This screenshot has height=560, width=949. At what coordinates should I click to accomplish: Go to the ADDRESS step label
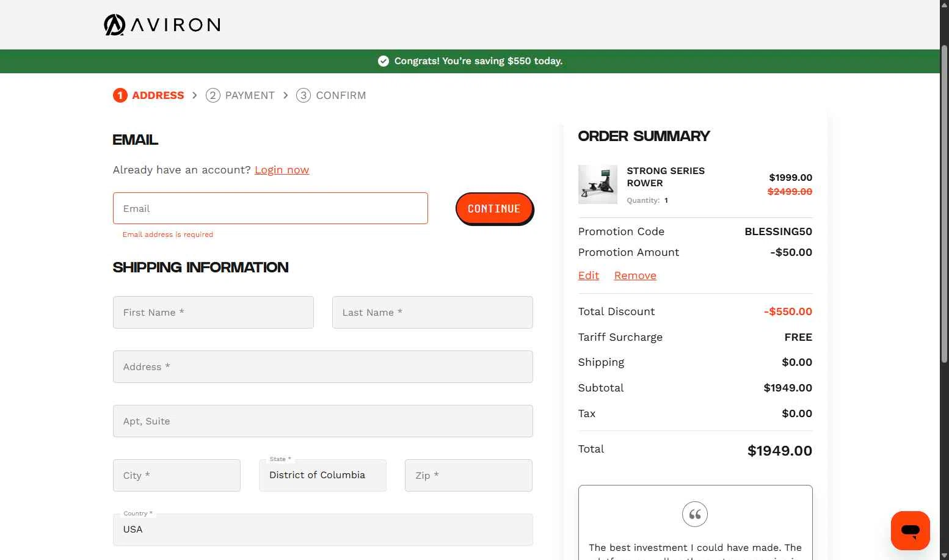158,95
